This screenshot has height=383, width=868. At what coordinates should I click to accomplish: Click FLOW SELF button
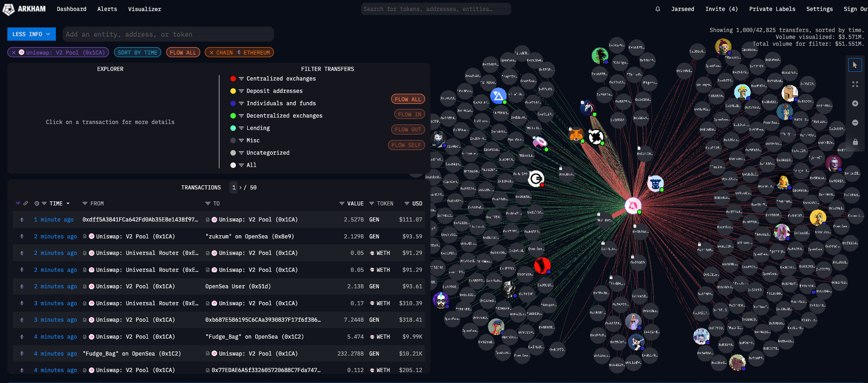(x=406, y=145)
